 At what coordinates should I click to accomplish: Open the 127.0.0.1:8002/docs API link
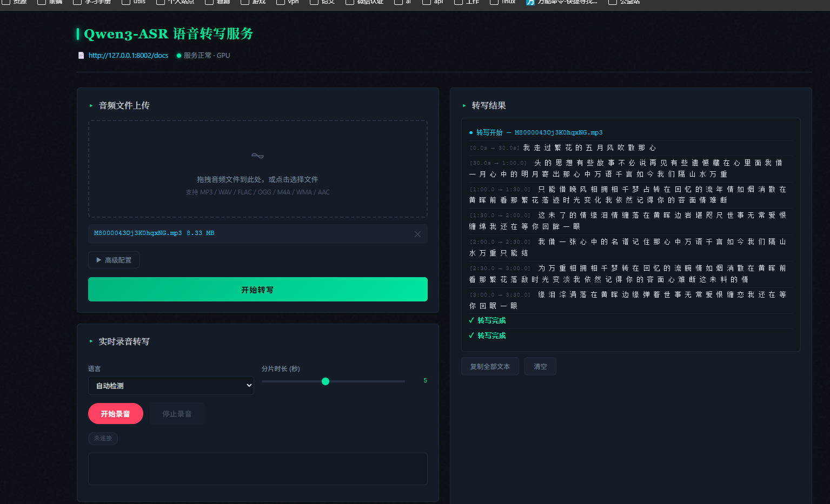[x=128, y=55]
